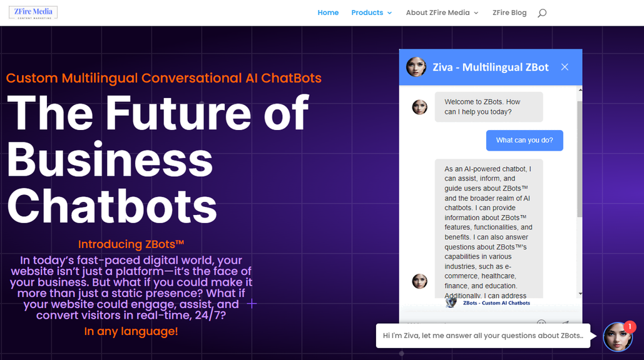The height and width of the screenshot is (360, 644).
Task: Open the site search magnifier icon
Action: (542, 13)
